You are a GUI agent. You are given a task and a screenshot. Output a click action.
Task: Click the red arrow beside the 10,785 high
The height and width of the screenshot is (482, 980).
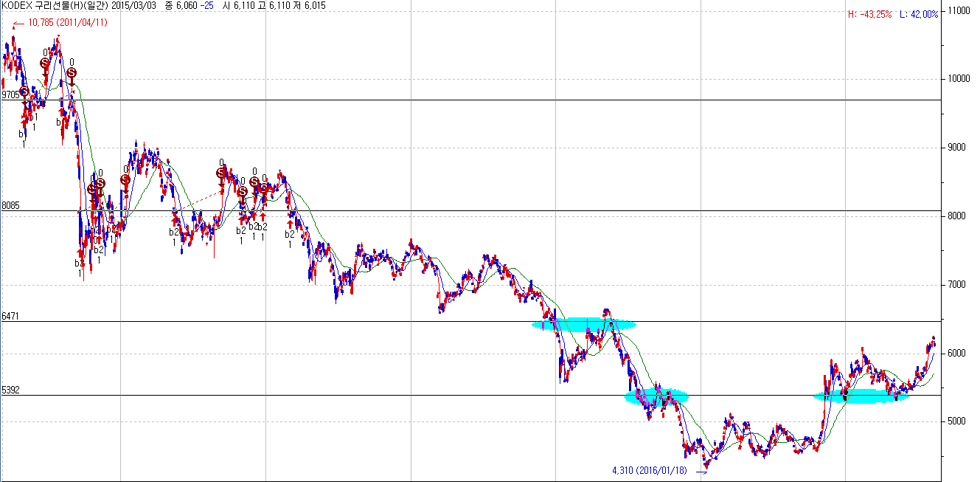pyautogui.click(x=18, y=23)
